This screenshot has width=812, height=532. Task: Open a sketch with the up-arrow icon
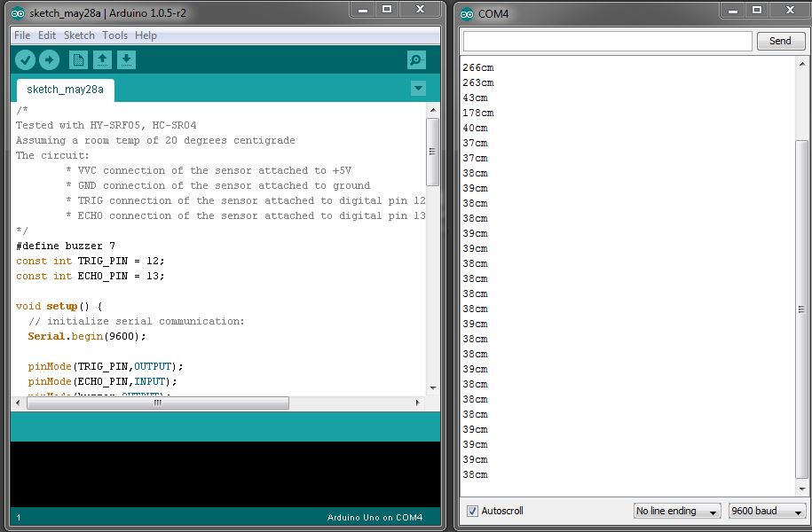click(103, 60)
